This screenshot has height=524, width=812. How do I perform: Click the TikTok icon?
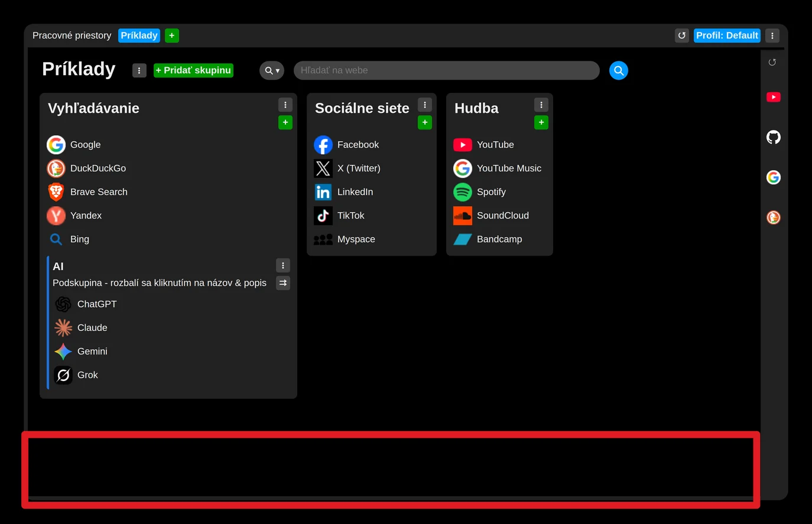click(x=323, y=216)
